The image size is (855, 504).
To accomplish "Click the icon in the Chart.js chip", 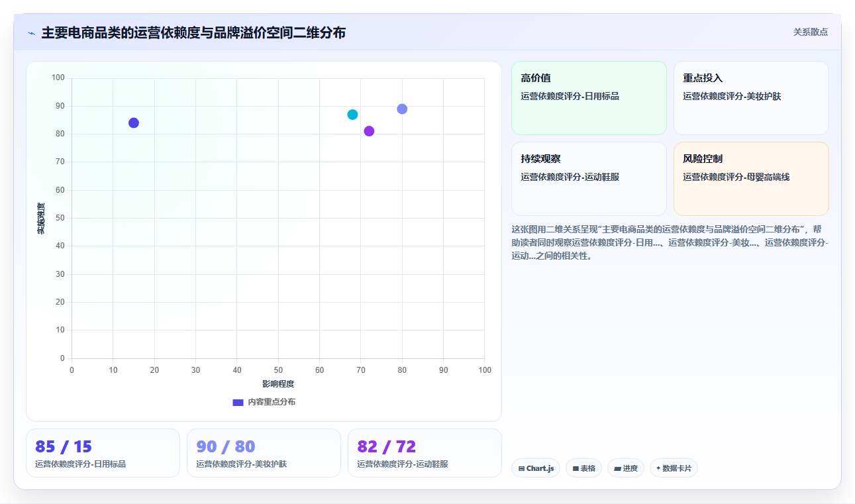I will [x=522, y=468].
